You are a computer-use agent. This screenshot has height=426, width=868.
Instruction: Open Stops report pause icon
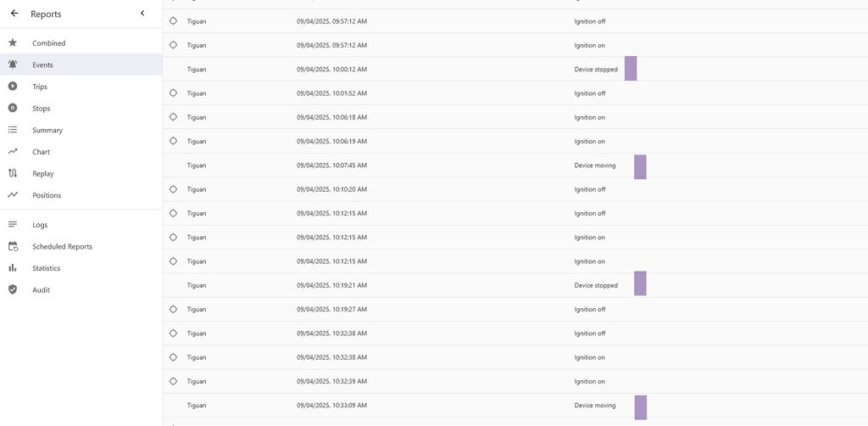13,109
